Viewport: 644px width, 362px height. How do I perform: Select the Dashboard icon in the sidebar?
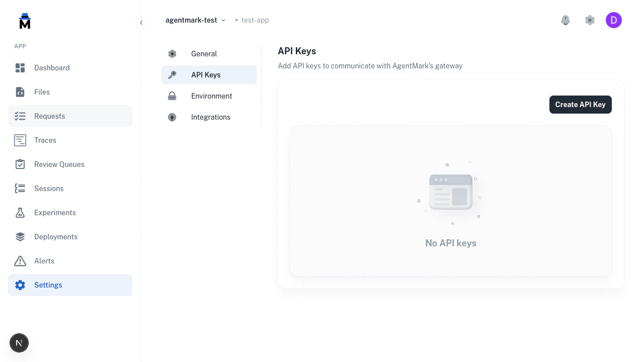coord(20,68)
